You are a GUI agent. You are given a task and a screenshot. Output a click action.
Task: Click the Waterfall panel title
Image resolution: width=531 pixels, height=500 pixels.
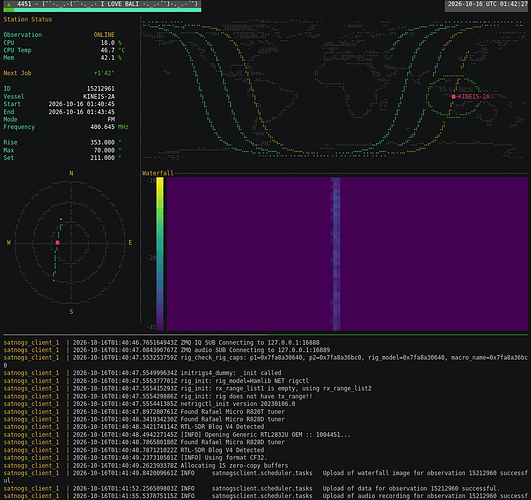pos(158,173)
